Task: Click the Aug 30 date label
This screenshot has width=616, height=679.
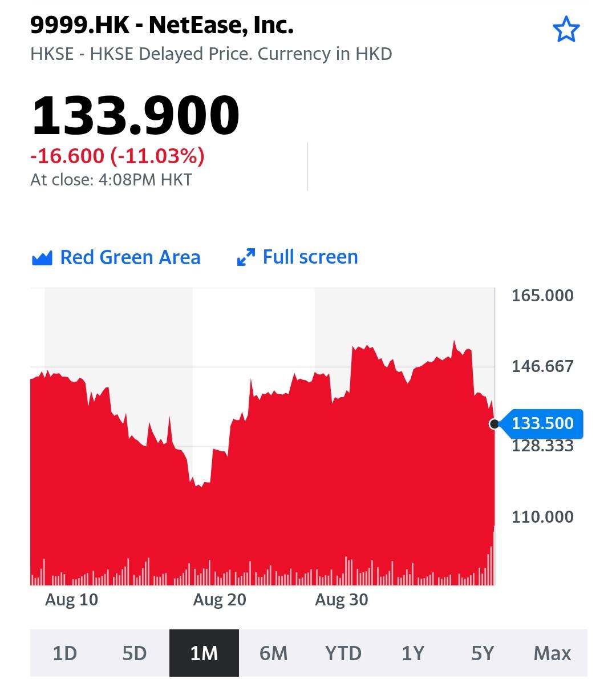Action: point(342,600)
